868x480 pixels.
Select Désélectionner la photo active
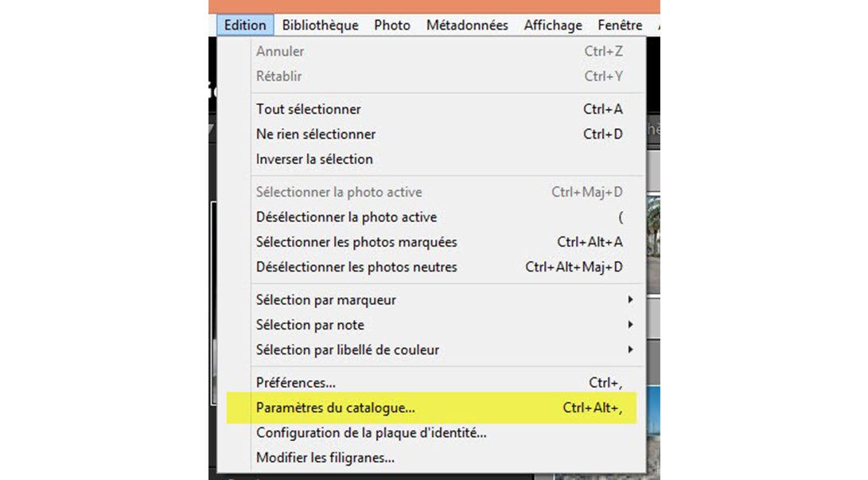tap(346, 217)
